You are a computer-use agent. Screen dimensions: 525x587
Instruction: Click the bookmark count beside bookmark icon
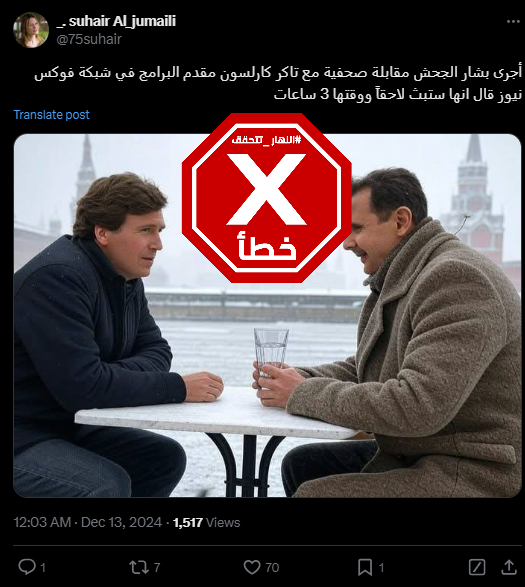(381, 568)
